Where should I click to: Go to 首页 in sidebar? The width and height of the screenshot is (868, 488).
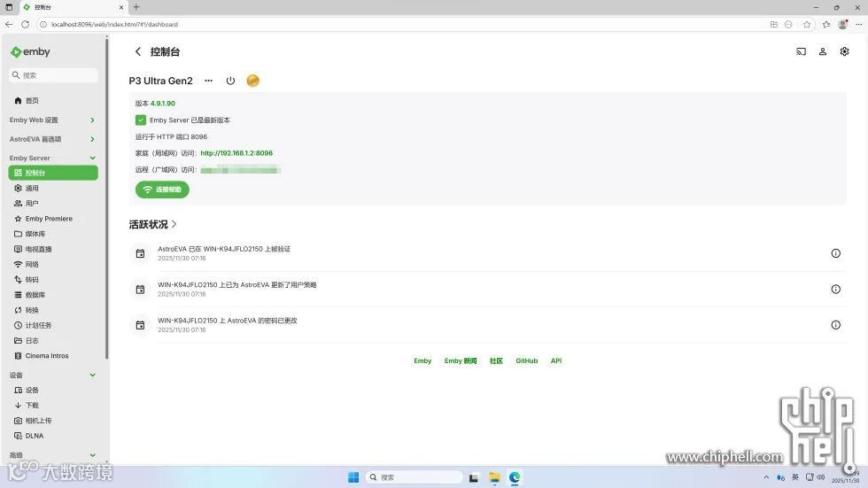53,101
